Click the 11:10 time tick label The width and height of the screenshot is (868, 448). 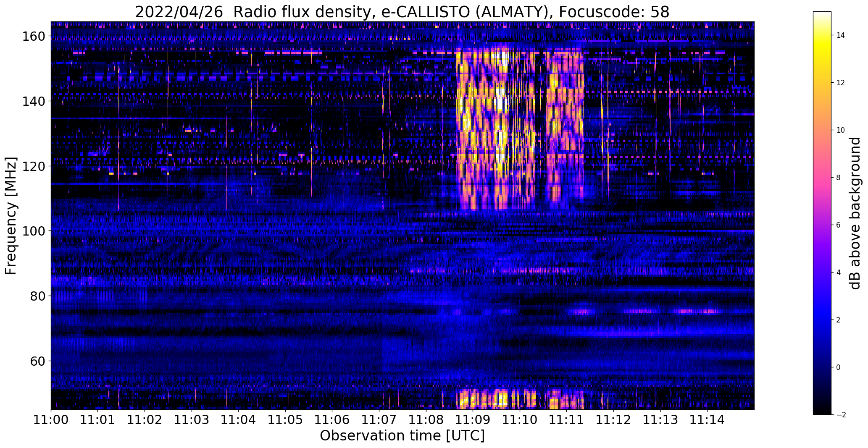(x=520, y=420)
